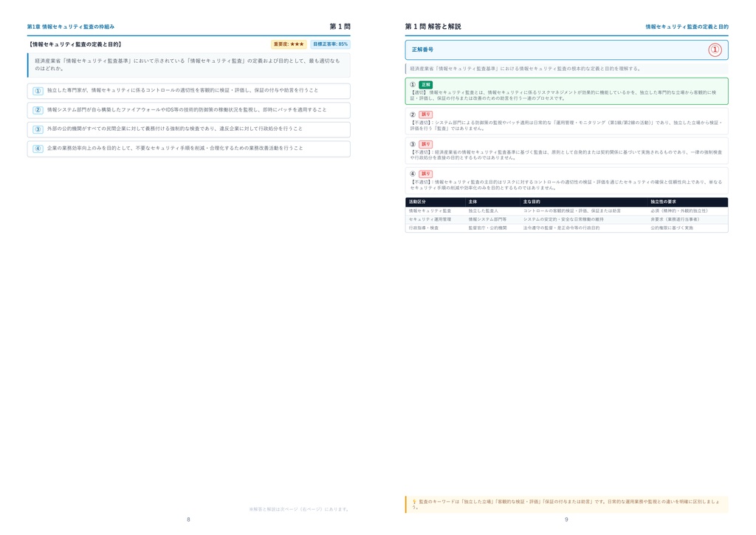Click the cell コントロールの客観的検証・評価
This screenshot has width=756, height=535.
572,211
